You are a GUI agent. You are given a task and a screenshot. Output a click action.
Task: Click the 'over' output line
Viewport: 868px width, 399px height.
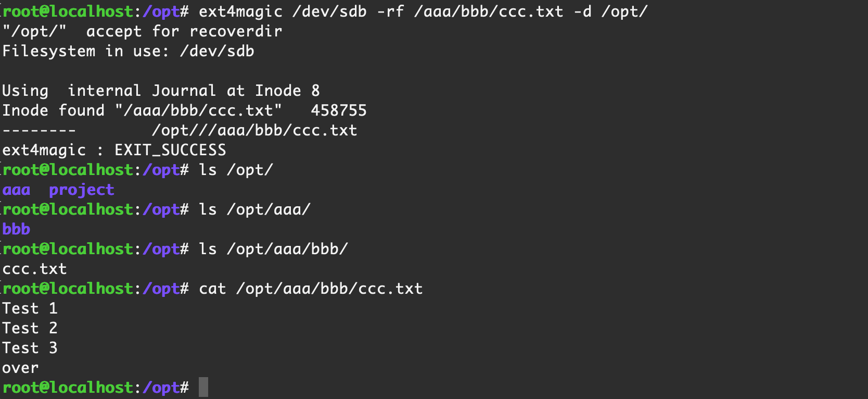pyautogui.click(x=20, y=368)
